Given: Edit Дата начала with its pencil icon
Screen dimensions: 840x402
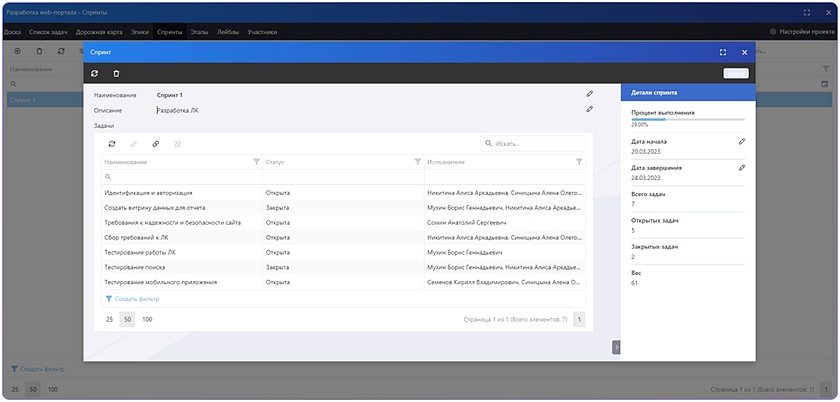Looking at the screenshot, I should coord(742,142).
